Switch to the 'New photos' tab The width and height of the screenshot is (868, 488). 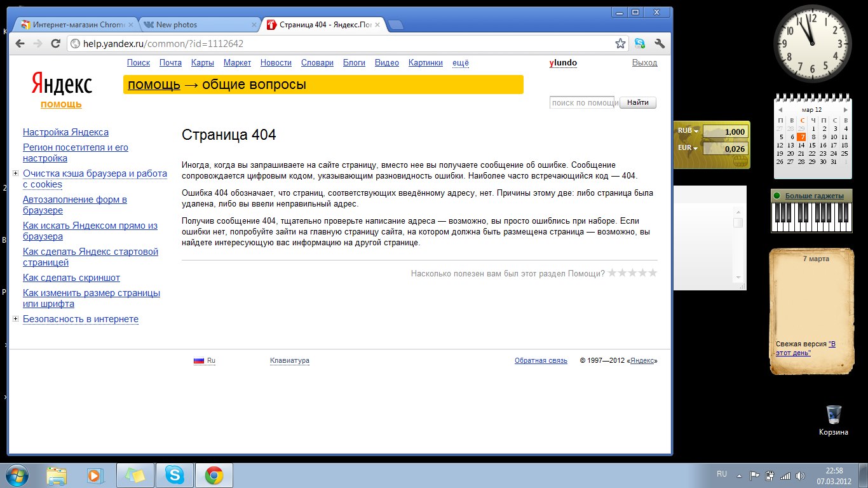[197, 25]
